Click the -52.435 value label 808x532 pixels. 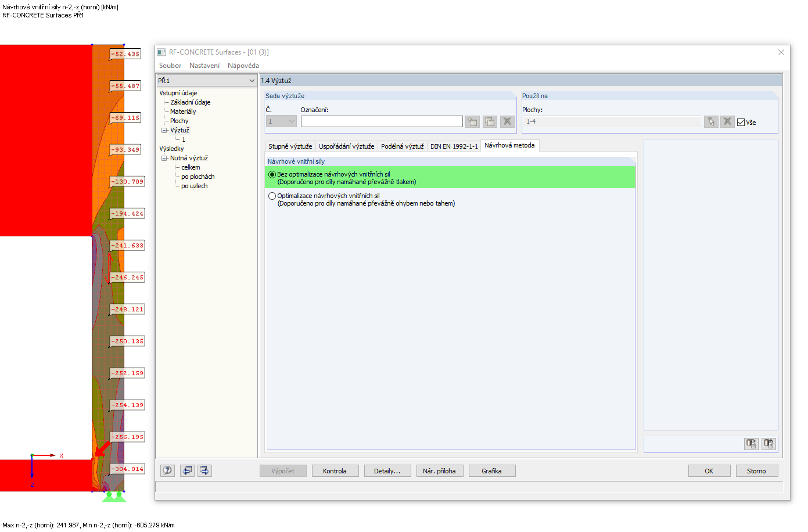pos(125,54)
